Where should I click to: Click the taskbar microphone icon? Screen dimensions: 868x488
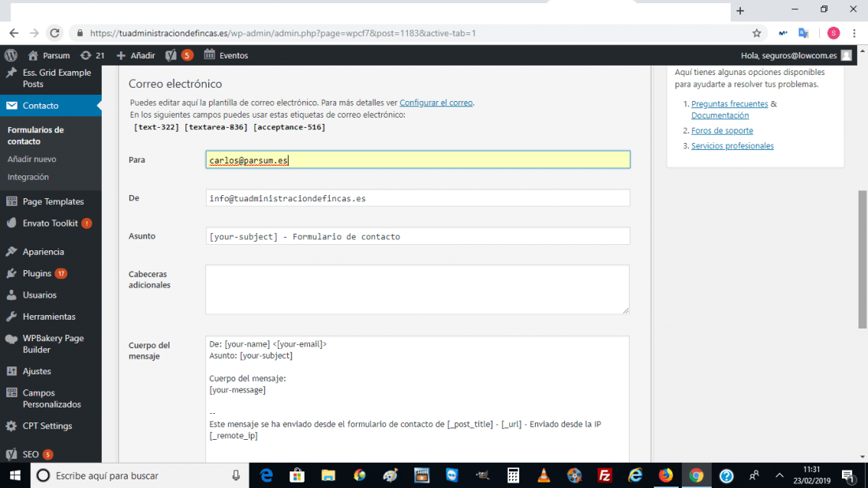pyautogui.click(x=236, y=475)
